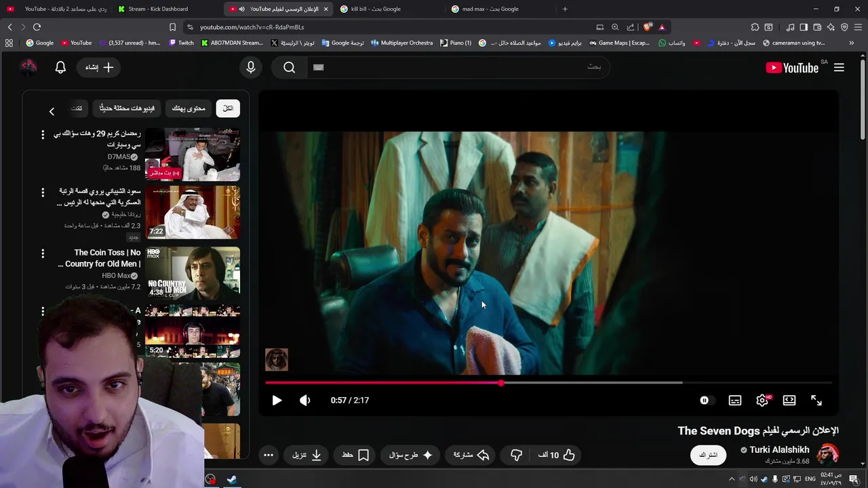The image size is (868, 488).
Task: Toggle the browser sidebar panel icon
Action: tap(804, 27)
